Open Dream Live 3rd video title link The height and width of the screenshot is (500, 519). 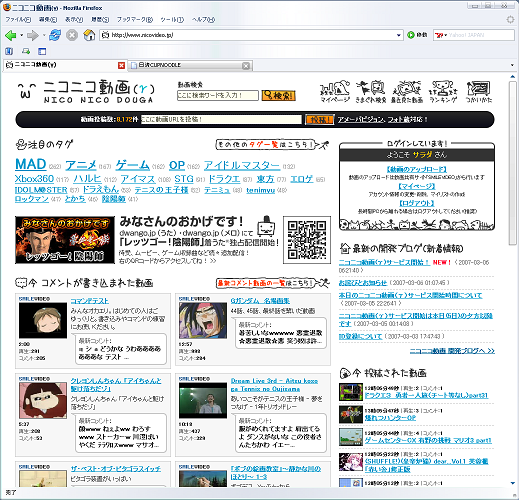point(274,385)
